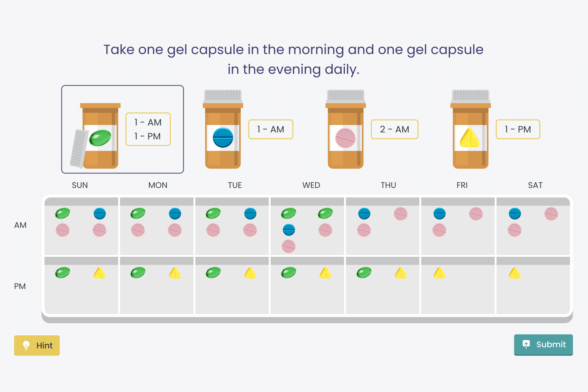Click the yellow triangle pill in Saturday PM
The image size is (588, 392).
pyautogui.click(x=515, y=273)
